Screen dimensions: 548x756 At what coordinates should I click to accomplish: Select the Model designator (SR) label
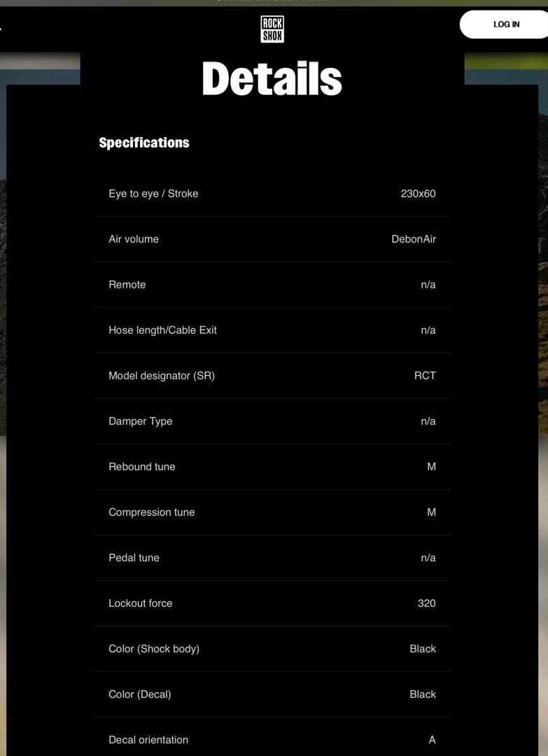click(162, 376)
